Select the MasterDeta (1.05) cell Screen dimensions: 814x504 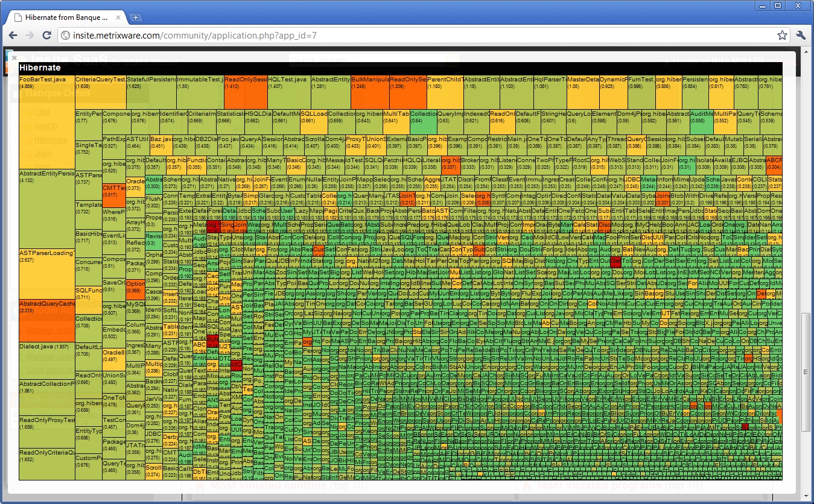(x=583, y=92)
